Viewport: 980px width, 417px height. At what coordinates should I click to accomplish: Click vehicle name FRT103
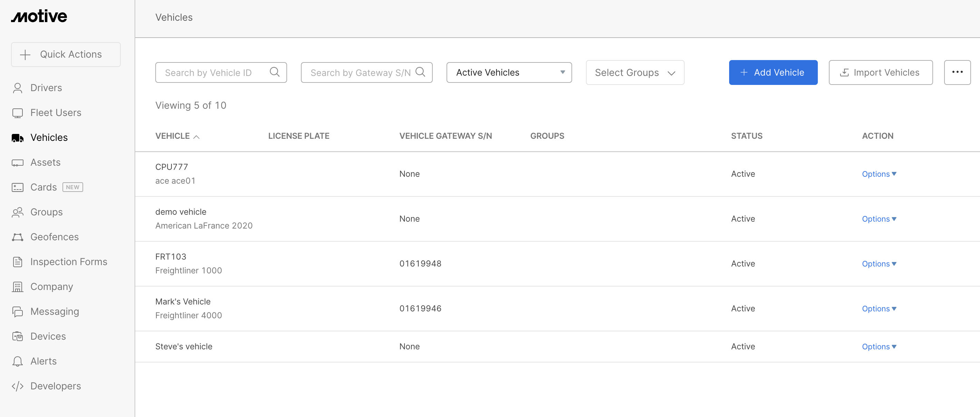tap(170, 257)
